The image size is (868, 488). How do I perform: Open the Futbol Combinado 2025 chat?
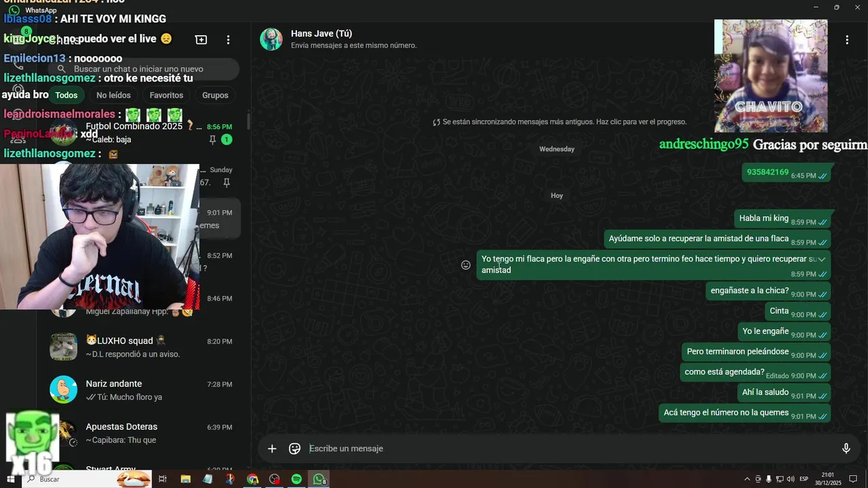142,133
